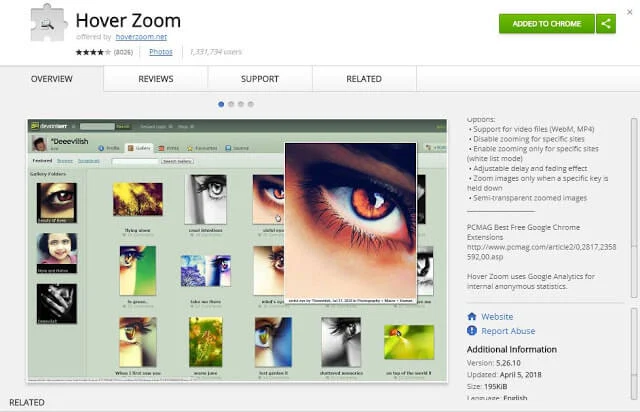Click the Hover Zoom puzzle-piece extension icon
The height and width of the screenshot is (412, 640).
coord(48,23)
